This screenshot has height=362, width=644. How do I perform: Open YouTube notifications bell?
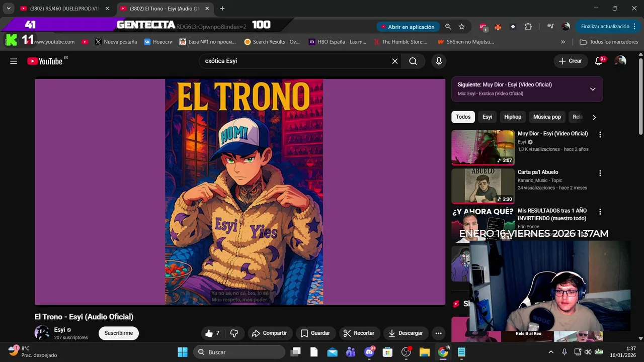coord(599,61)
